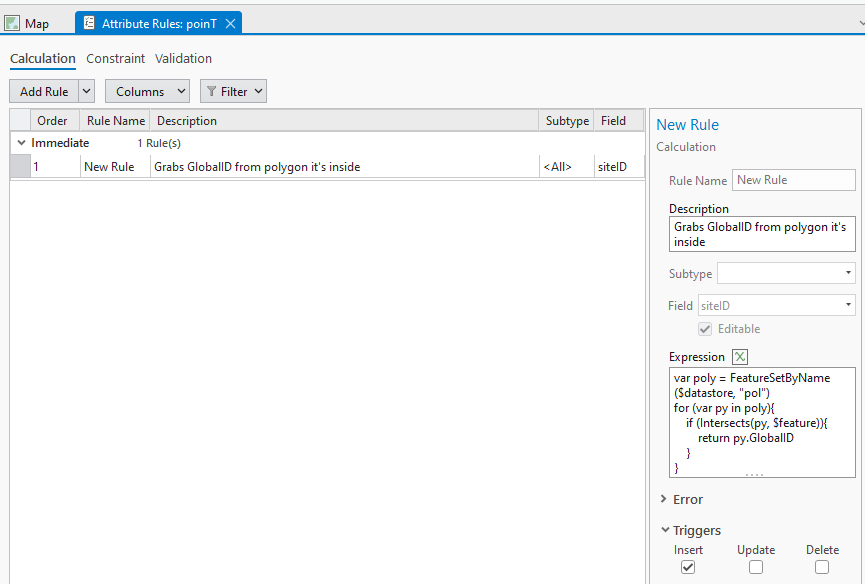The width and height of the screenshot is (865, 584).
Task: Switch to the Constraint tab
Action: click(115, 58)
